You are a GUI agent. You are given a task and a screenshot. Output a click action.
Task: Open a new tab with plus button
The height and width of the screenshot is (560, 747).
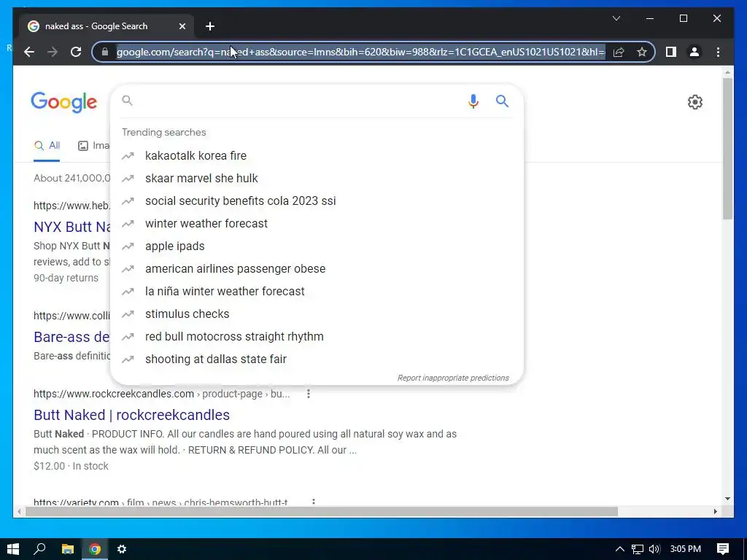[x=210, y=26]
